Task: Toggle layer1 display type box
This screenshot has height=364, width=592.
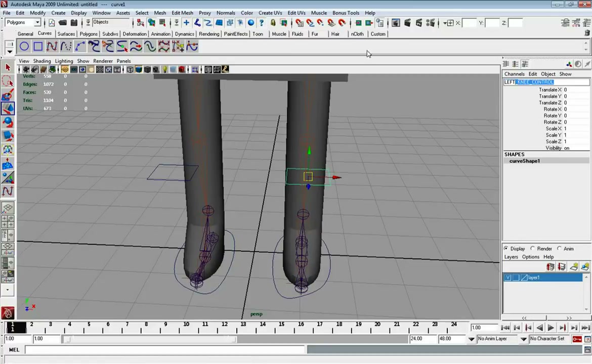Action: pyautogui.click(x=516, y=277)
